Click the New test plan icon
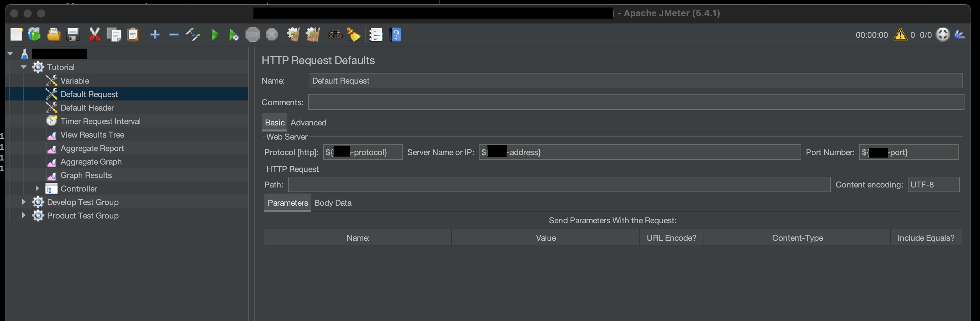Viewport: 980px width, 321px height. pyautogui.click(x=16, y=35)
